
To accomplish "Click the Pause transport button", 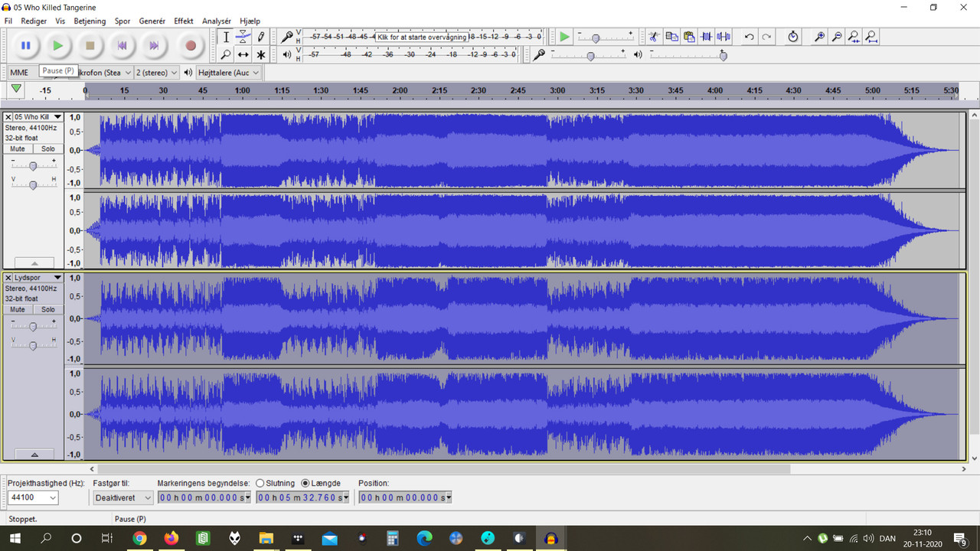I will [25, 45].
